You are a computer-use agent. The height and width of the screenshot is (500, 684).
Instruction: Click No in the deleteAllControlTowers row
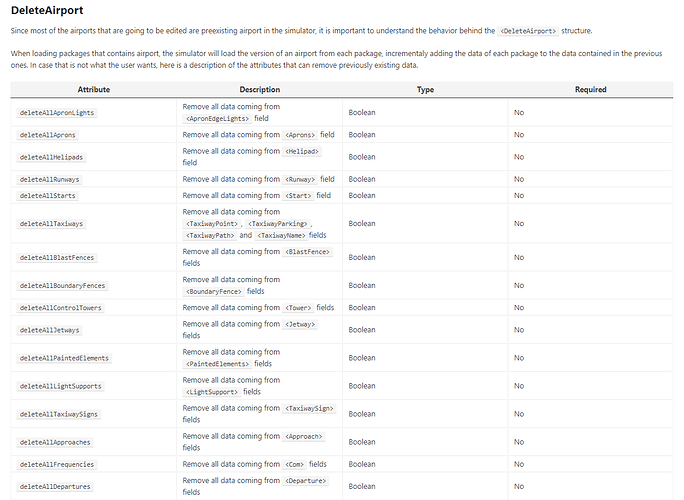[519, 308]
